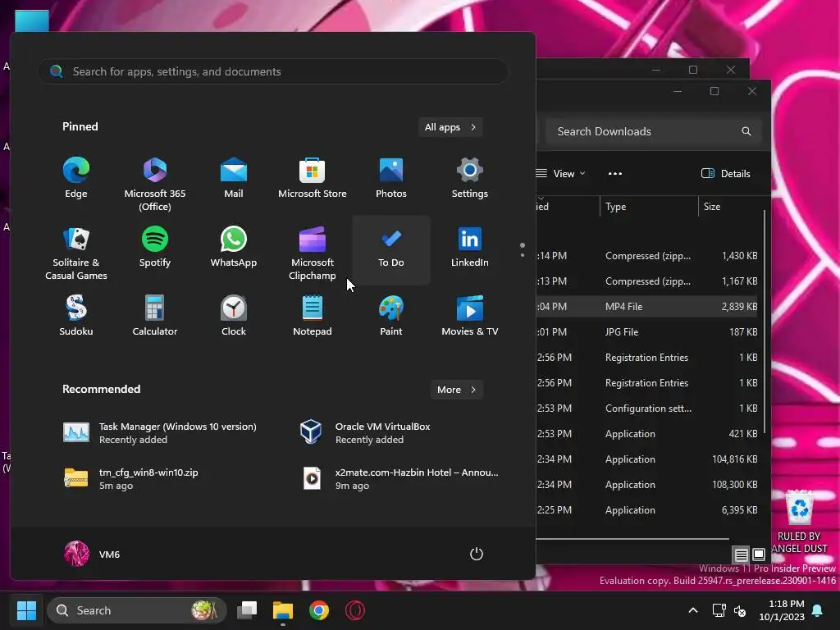
Task: Select the 1,430 KB compressed file row
Action: (x=646, y=256)
